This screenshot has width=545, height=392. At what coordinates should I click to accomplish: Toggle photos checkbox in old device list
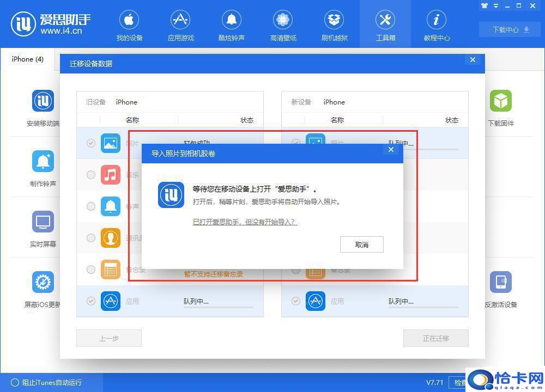90,143
